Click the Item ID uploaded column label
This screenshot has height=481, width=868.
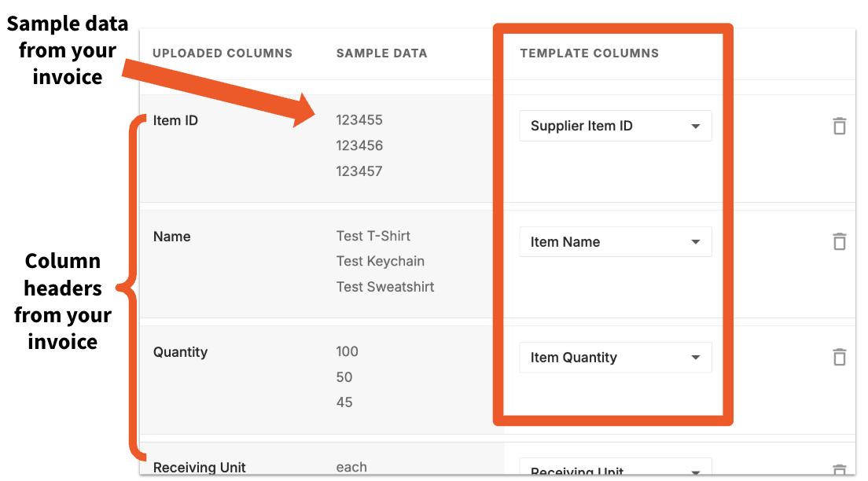click(x=175, y=120)
